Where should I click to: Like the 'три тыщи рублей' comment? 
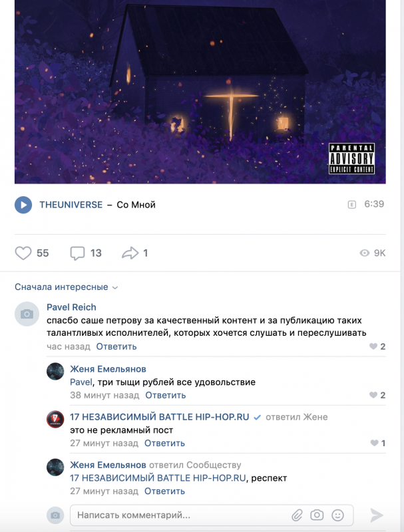373,395
